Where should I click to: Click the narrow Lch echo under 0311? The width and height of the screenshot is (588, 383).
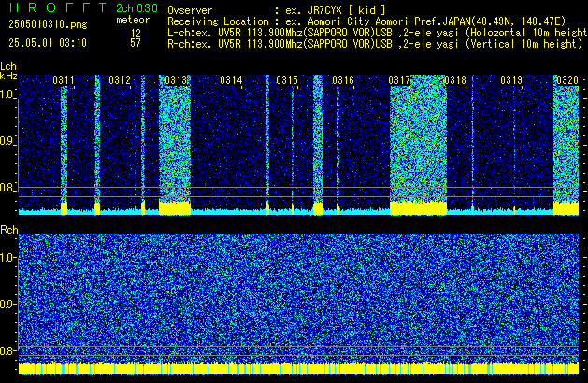(x=64, y=144)
